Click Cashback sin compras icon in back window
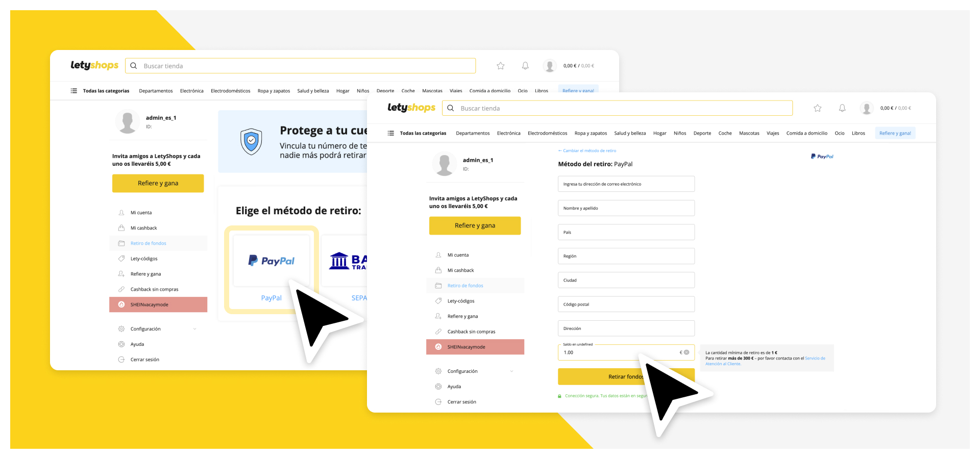Screen dimensions: 980x459 (x=121, y=289)
